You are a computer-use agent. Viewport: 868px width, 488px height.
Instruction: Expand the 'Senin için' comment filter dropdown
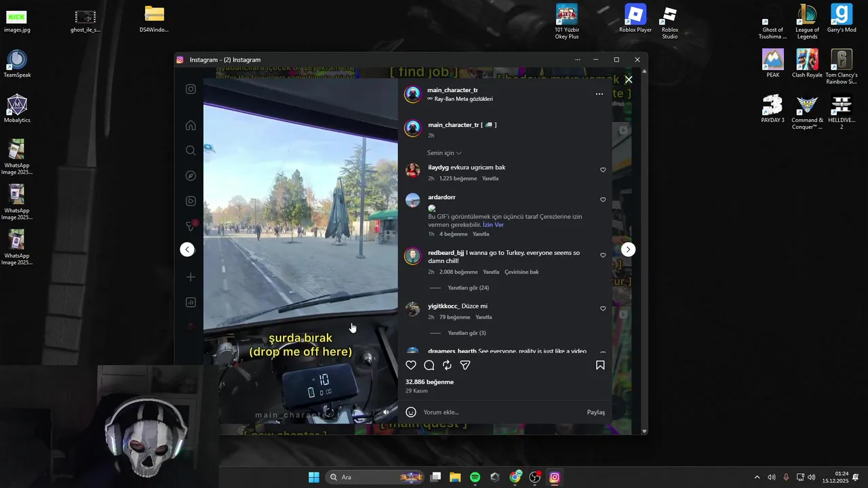(x=444, y=153)
